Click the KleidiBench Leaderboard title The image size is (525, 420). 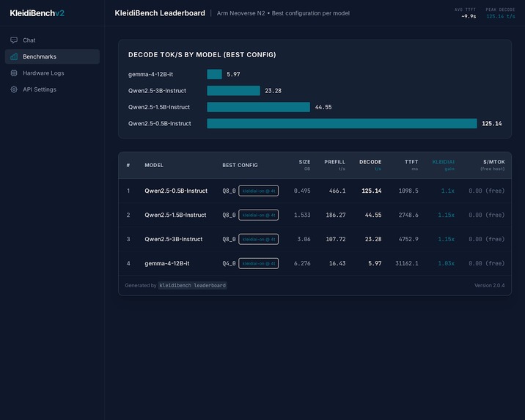click(160, 13)
